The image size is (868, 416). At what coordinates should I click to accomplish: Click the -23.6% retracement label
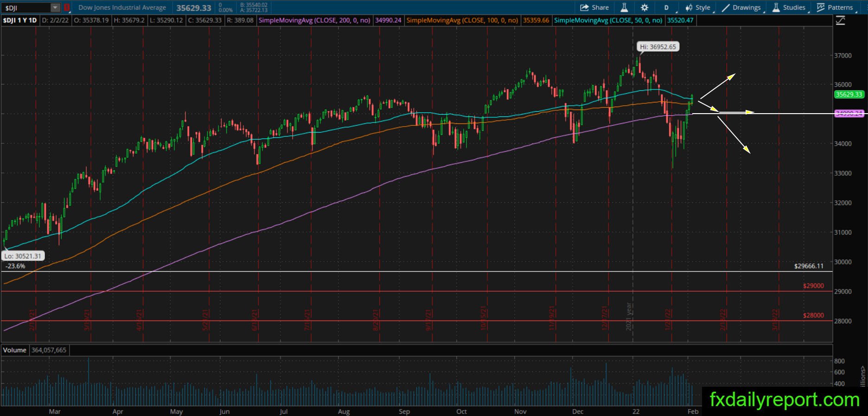15,266
